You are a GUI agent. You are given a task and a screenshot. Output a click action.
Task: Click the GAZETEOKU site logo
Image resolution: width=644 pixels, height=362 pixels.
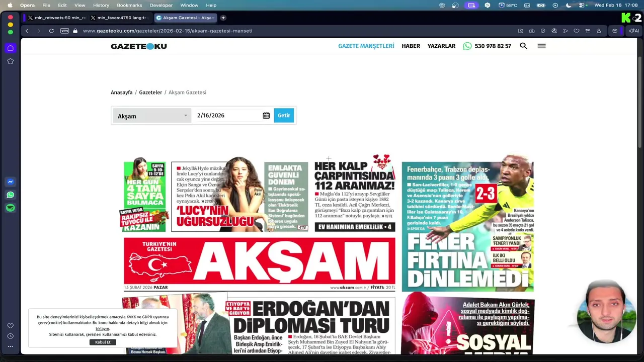pos(139,46)
